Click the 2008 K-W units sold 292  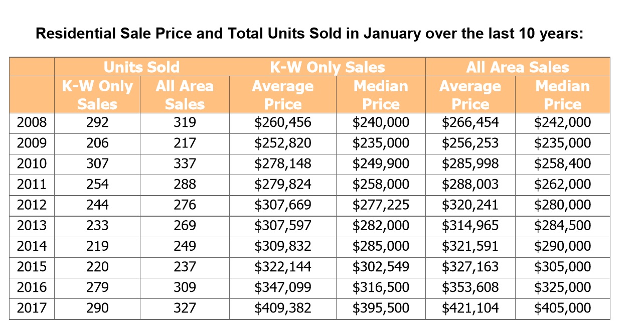[97, 123]
